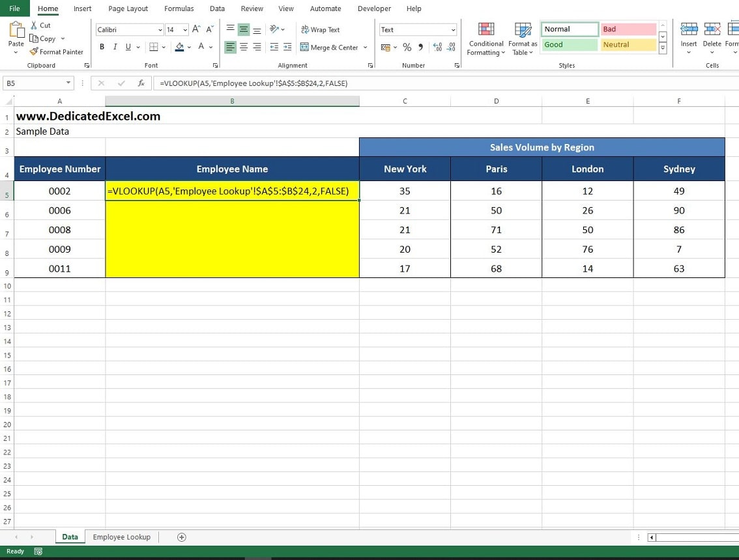The width and height of the screenshot is (739, 560).
Task: Switch to the Formulas ribbon tab
Action: click(x=179, y=8)
